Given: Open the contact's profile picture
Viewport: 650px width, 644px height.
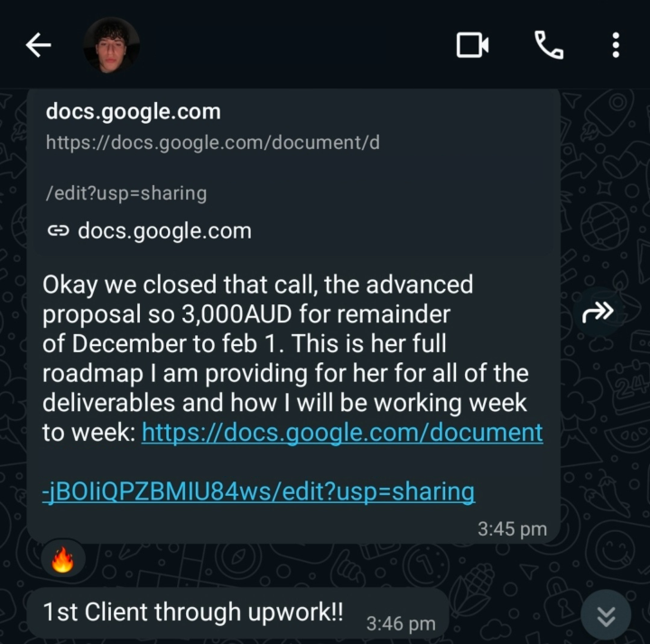Looking at the screenshot, I should click(112, 45).
